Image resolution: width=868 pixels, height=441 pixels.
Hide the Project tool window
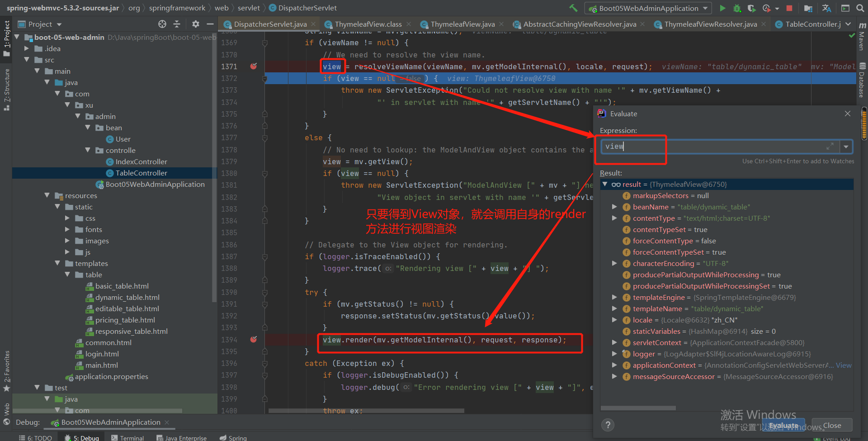point(210,24)
